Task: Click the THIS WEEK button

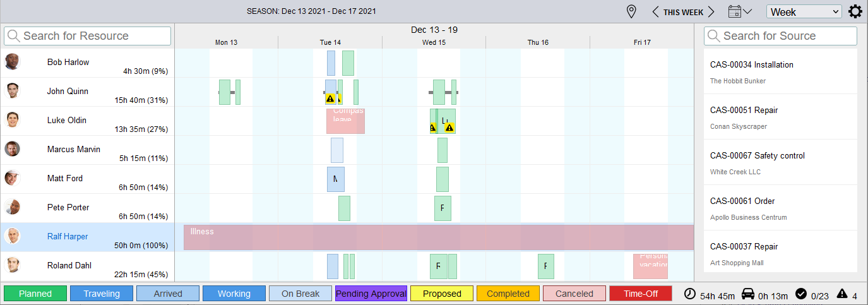Action: (x=683, y=12)
